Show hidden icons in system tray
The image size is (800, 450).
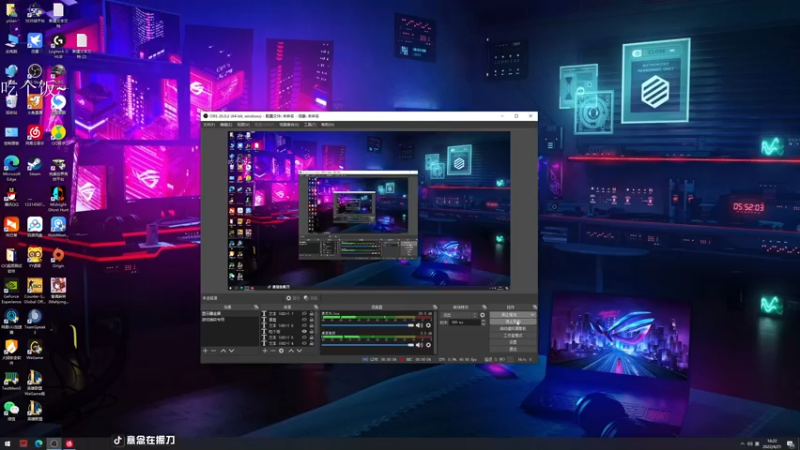(x=742, y=443)
